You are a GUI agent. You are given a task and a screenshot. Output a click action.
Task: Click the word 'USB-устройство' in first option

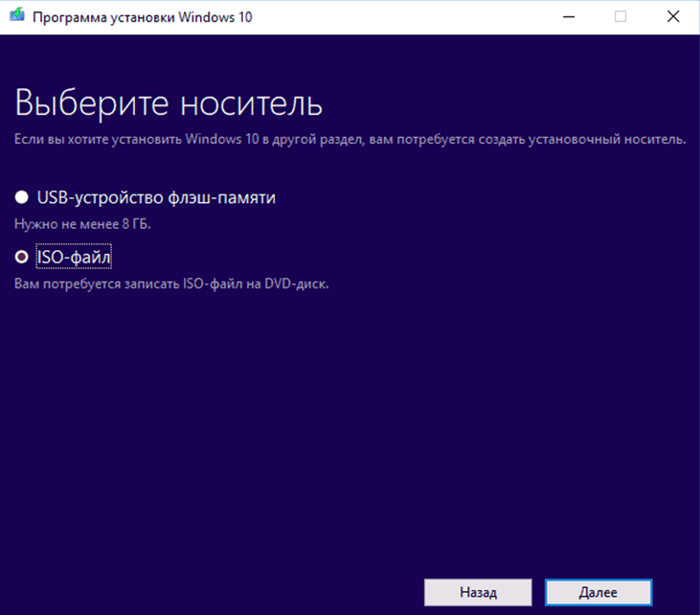[x=90, y=197]
